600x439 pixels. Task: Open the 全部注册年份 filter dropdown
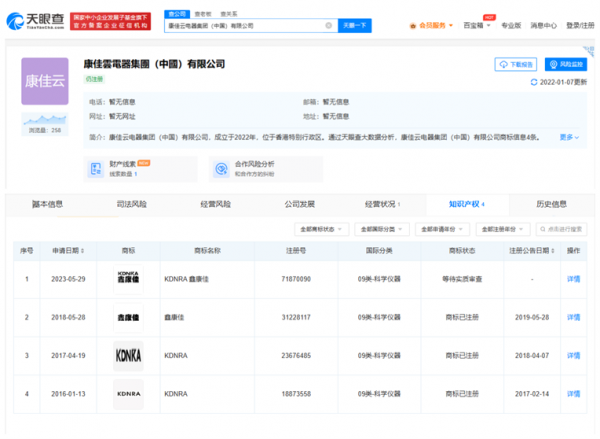[x=503, y=229]
